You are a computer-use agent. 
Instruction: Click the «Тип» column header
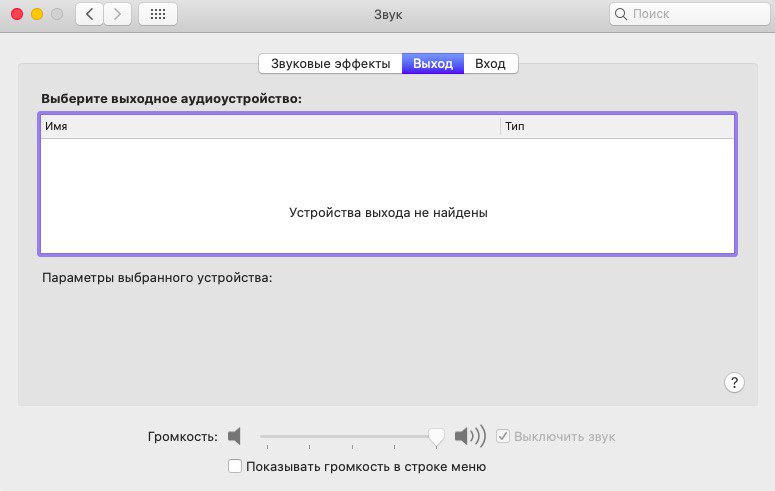617,127
